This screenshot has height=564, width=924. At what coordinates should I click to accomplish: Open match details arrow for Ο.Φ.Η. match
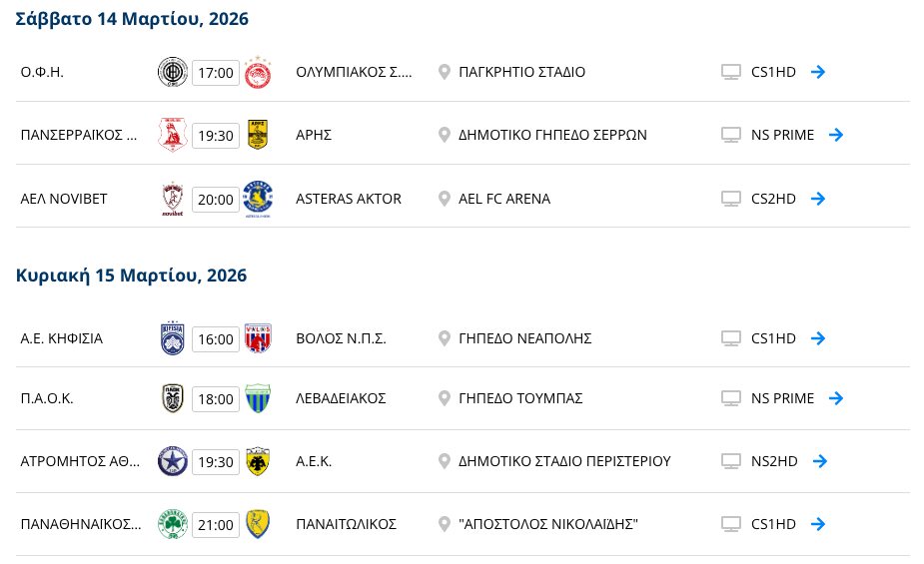pos(818,72)
